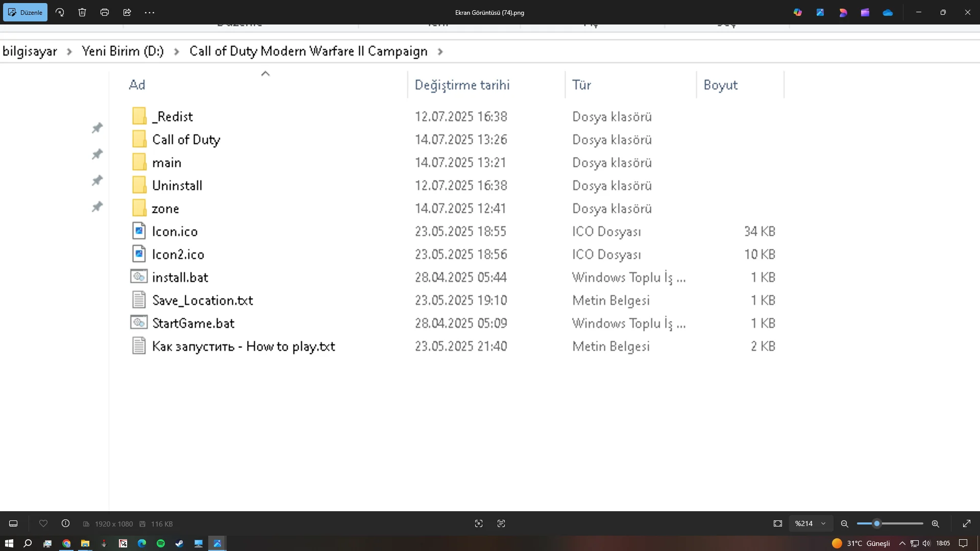This screenshot has width=980, height=551.
Task: Fit image to window icon
Action: click(x=777, y=523)
